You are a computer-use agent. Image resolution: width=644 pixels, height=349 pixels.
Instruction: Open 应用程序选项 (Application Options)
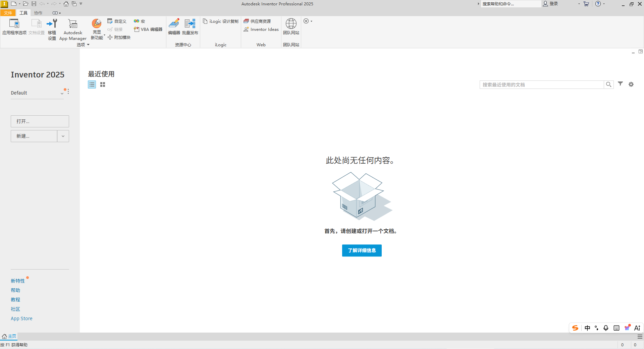point(14,28)
